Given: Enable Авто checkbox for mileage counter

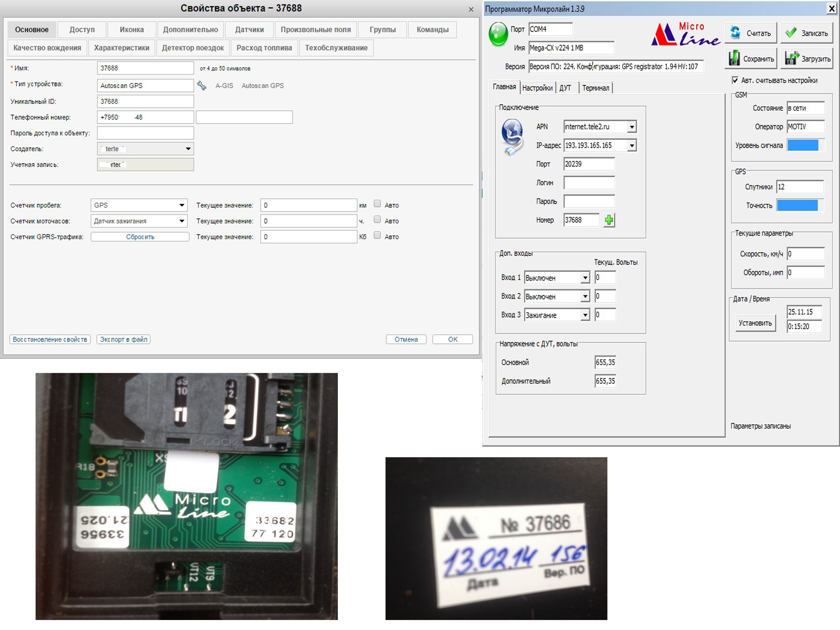Looking at the screenshot, I should (x=377, y=204).
